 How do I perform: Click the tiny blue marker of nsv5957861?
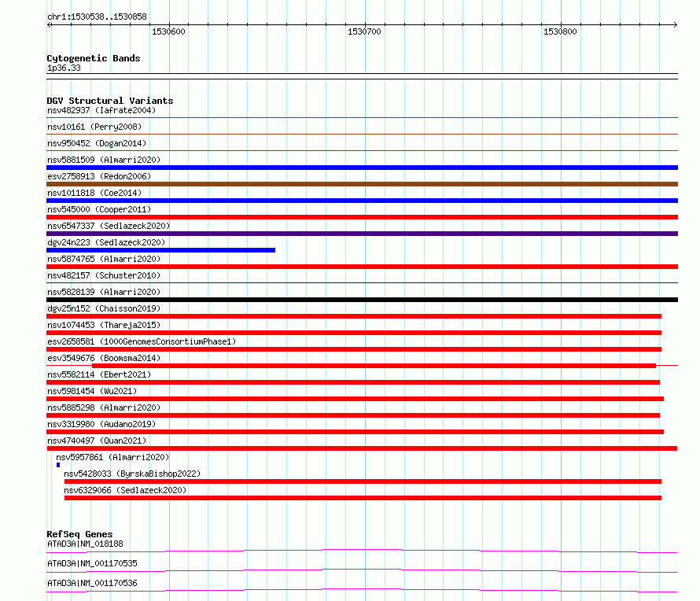[58, 465]
